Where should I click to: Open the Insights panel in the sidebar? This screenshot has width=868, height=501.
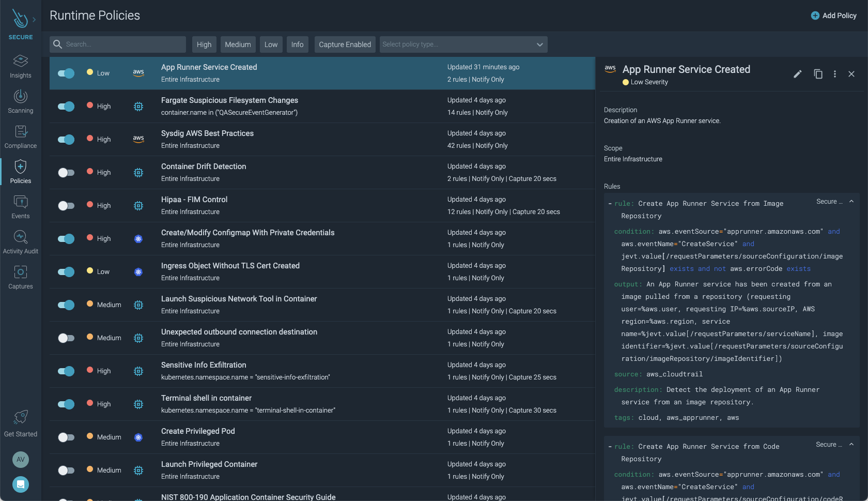tap(20, 66)
